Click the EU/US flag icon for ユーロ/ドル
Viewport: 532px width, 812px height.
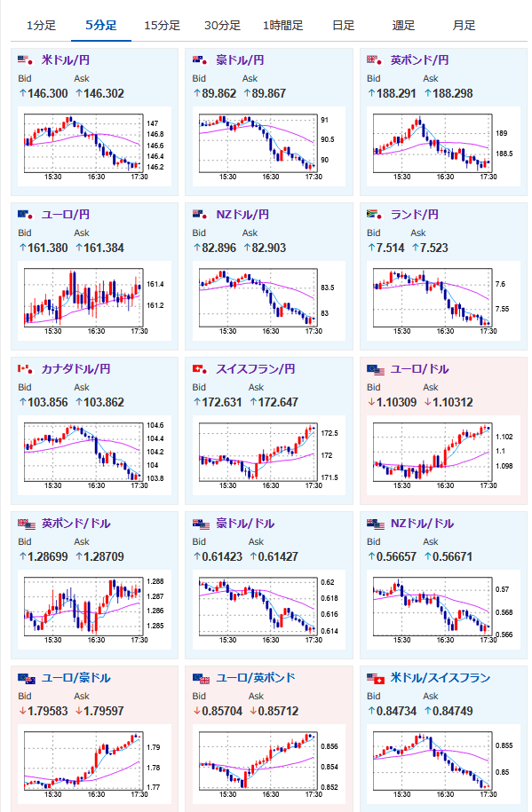coord(375,368)
